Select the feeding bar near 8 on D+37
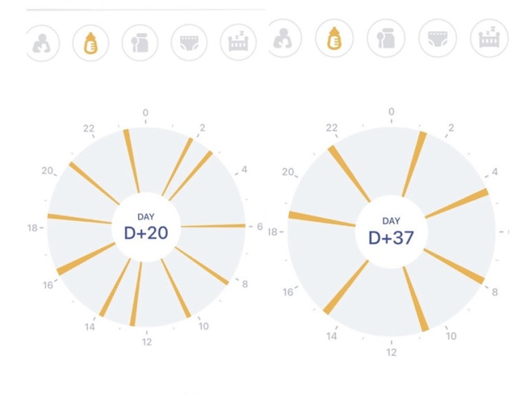The image size is (532, 414). point(454,267)
